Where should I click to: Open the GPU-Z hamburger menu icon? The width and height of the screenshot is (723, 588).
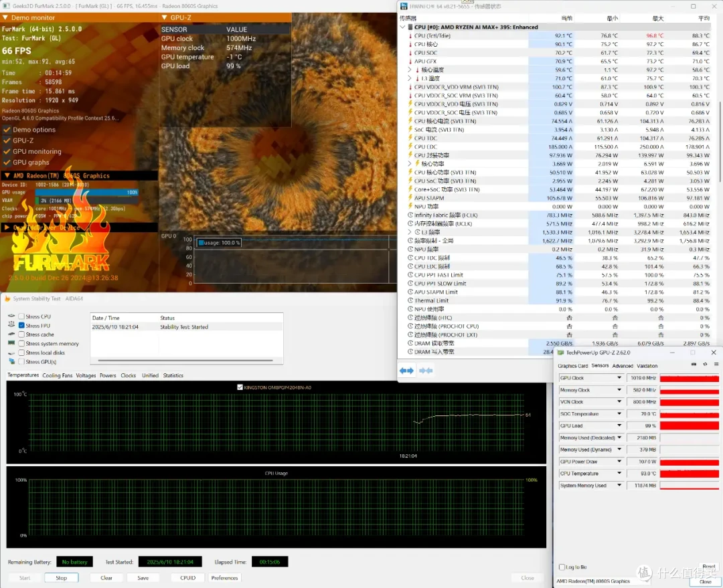[x=716, y=365]
